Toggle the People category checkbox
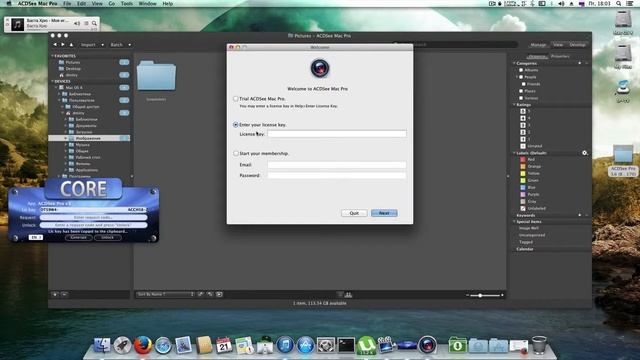 tap(521, 77)
